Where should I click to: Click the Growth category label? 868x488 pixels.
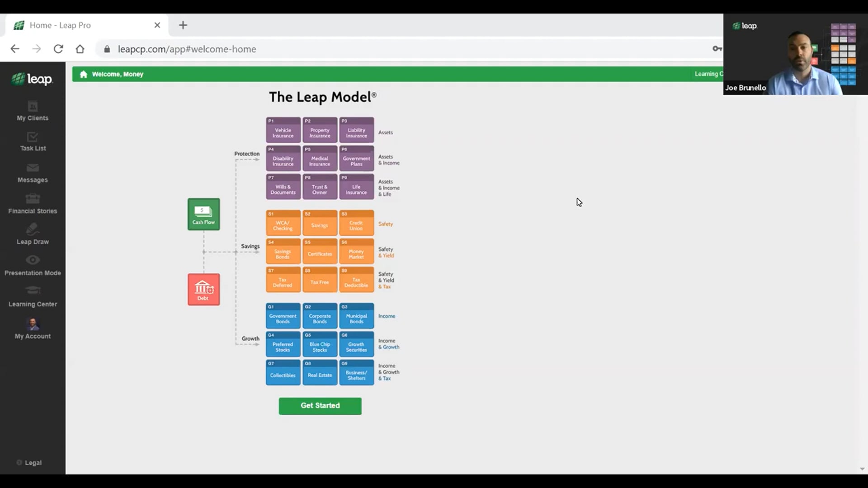tap(250, 338)
